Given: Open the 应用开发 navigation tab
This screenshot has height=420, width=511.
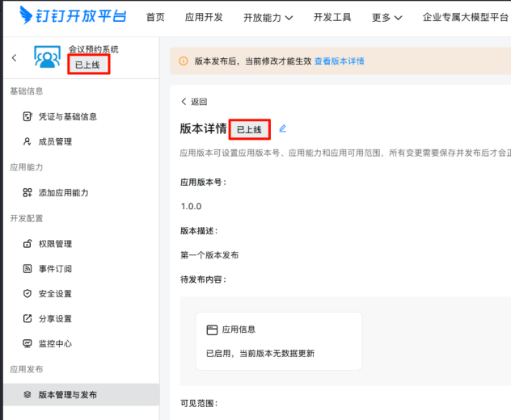Looking at the screenshot, I should 204,17.
